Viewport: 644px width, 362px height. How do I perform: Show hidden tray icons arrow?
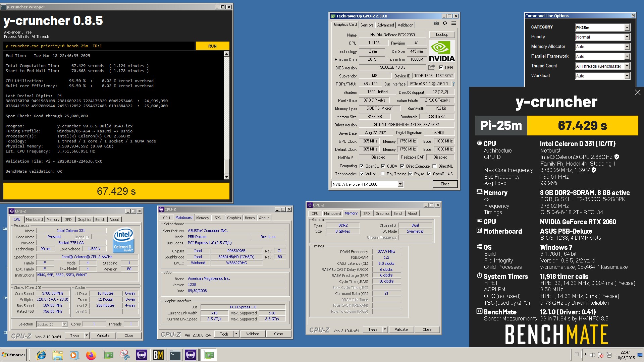coord(585,355)
